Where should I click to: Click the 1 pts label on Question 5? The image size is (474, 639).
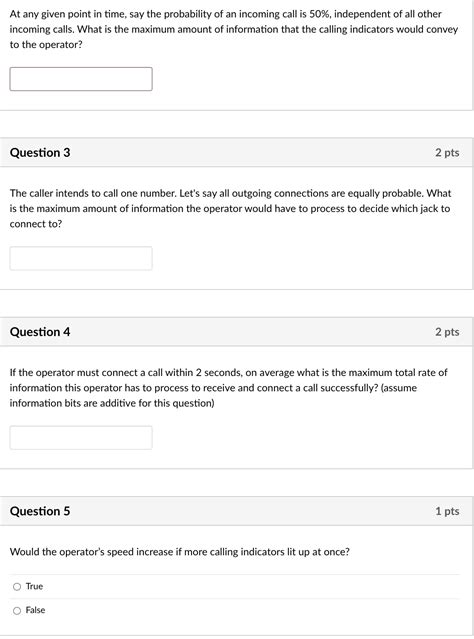coord(447,511)
